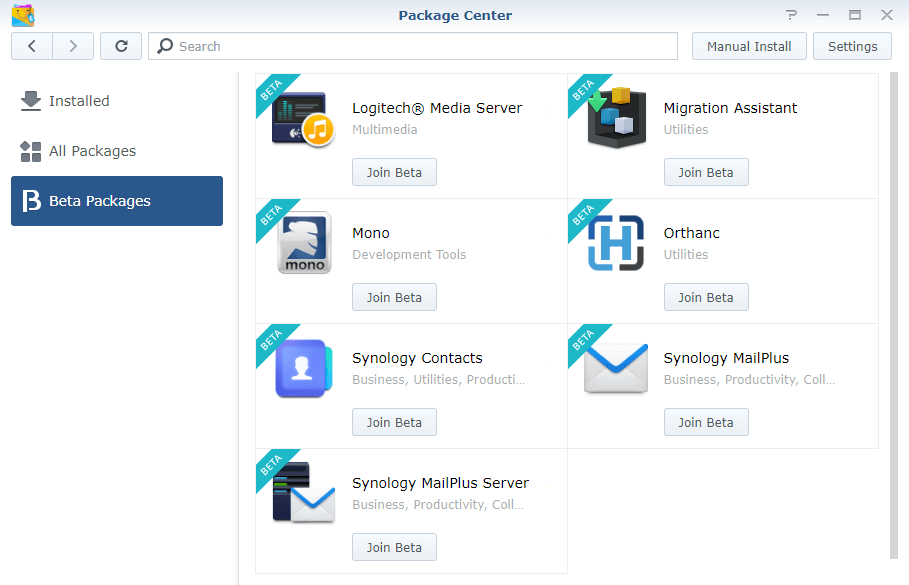Click the vertical scrollbar of package list
Viewport: 909px width, 585px height.
click(893, 316)
